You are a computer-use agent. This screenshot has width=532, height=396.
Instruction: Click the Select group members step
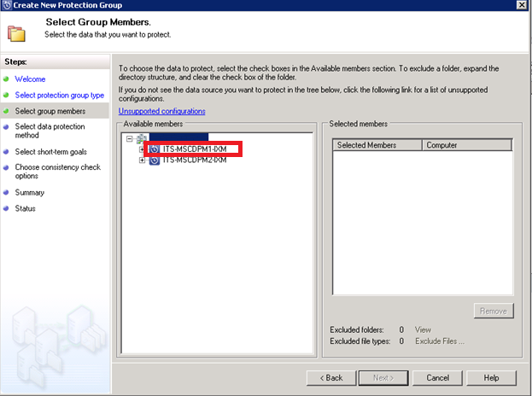tap(50, 111)
